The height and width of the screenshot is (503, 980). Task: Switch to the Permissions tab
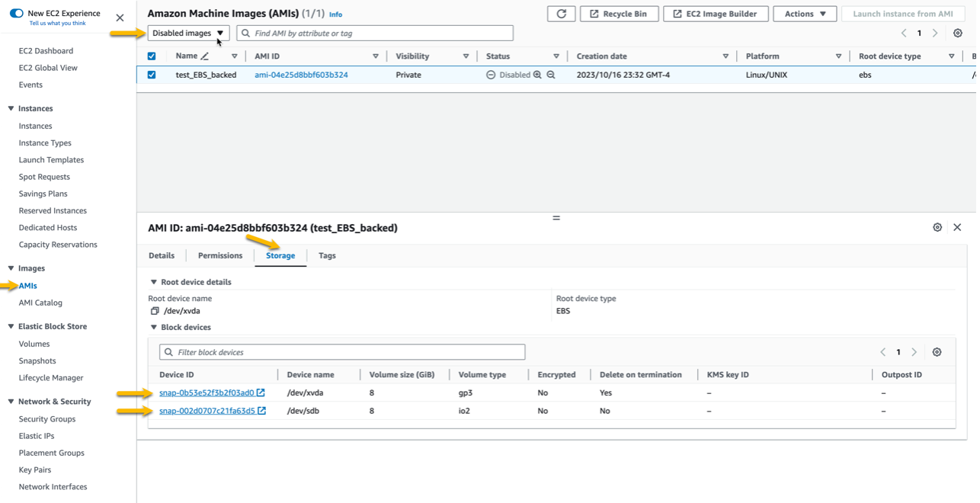point(219,255)
